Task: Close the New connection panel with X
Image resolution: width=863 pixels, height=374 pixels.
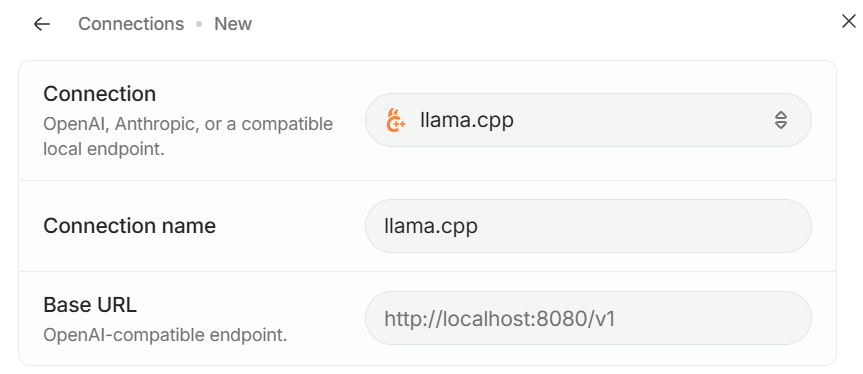Action: point(849,21)
